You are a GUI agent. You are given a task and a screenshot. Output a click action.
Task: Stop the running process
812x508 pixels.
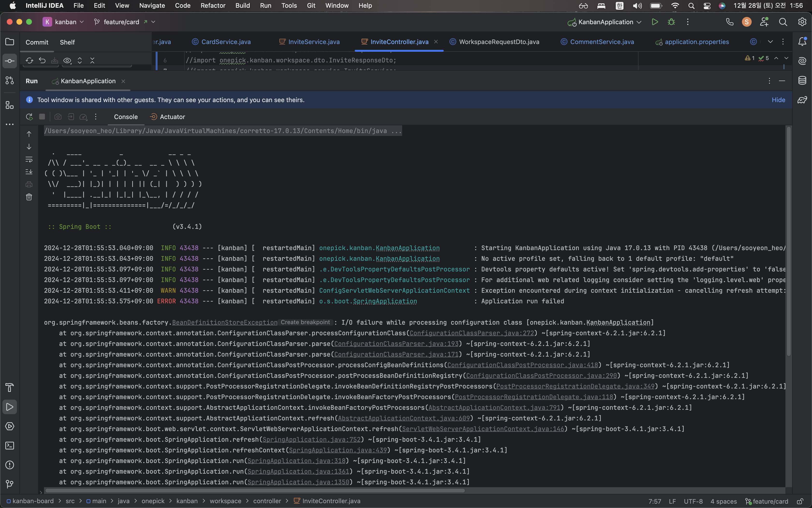(42, 117)
